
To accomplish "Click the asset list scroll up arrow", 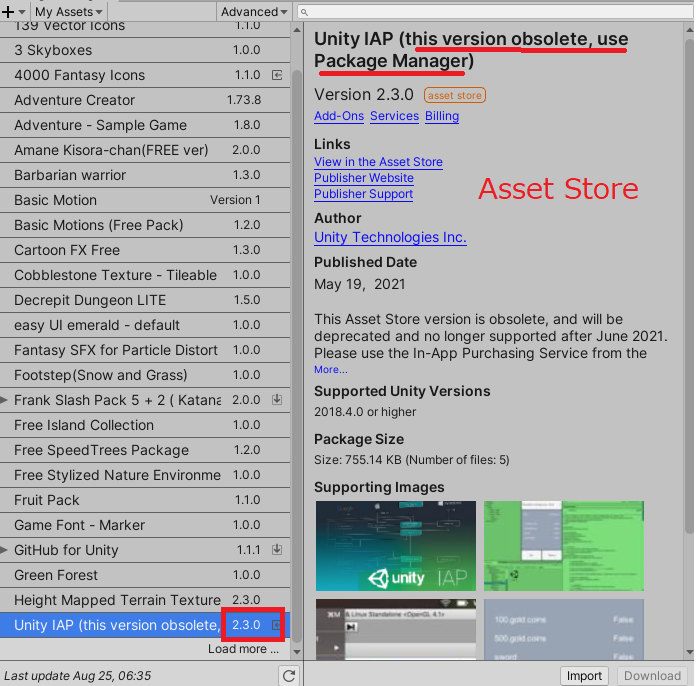I will click(297, 30).
